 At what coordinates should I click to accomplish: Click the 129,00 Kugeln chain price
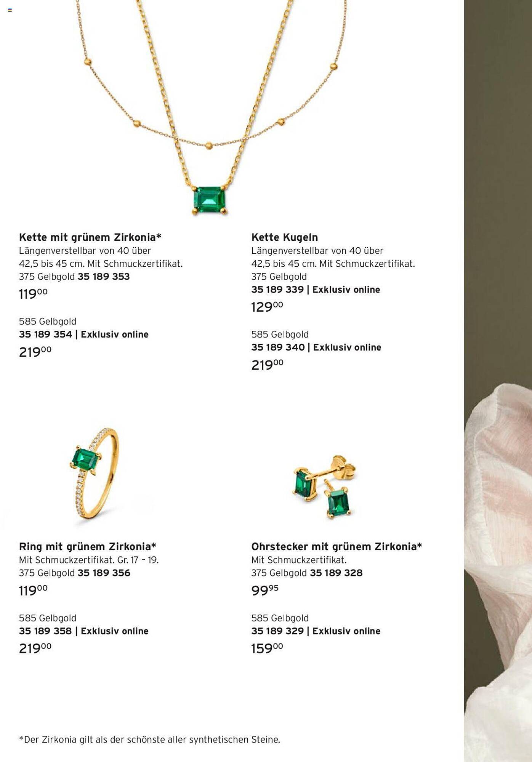[x=267, y=307]
